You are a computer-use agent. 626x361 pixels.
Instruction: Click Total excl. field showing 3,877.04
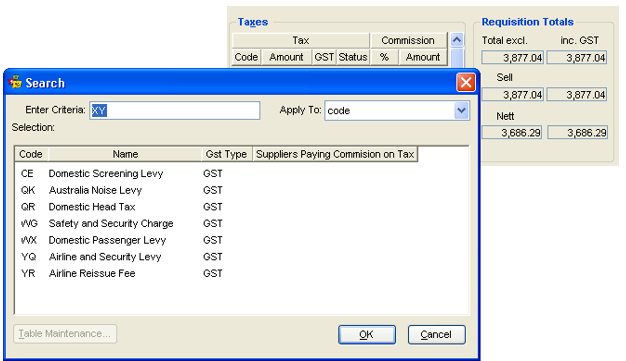(513, 58)
